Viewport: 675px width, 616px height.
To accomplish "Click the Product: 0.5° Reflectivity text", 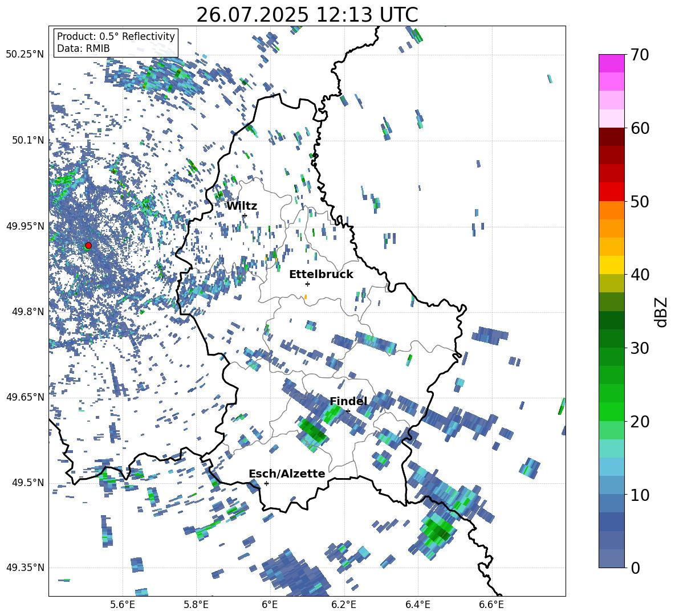I will [116, 36].
